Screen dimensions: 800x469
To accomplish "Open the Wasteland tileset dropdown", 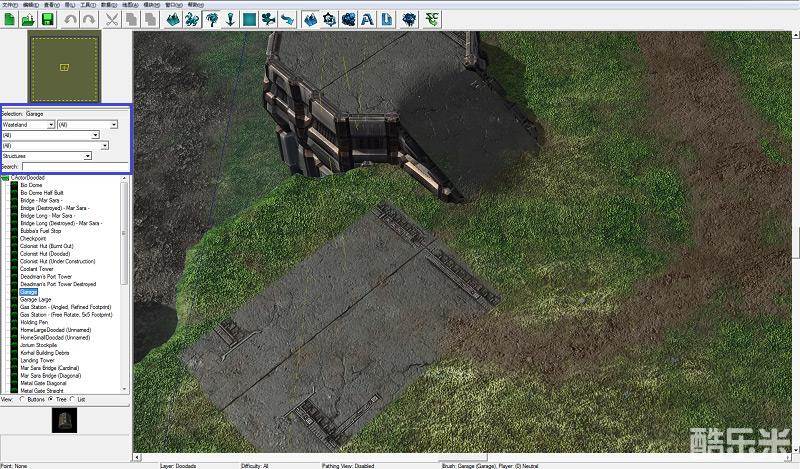I will coord(50,124).
